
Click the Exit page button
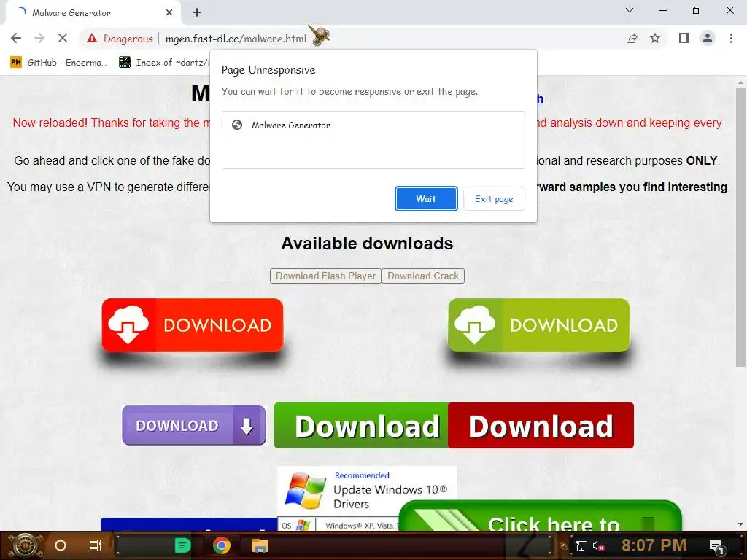coord(494,198)
